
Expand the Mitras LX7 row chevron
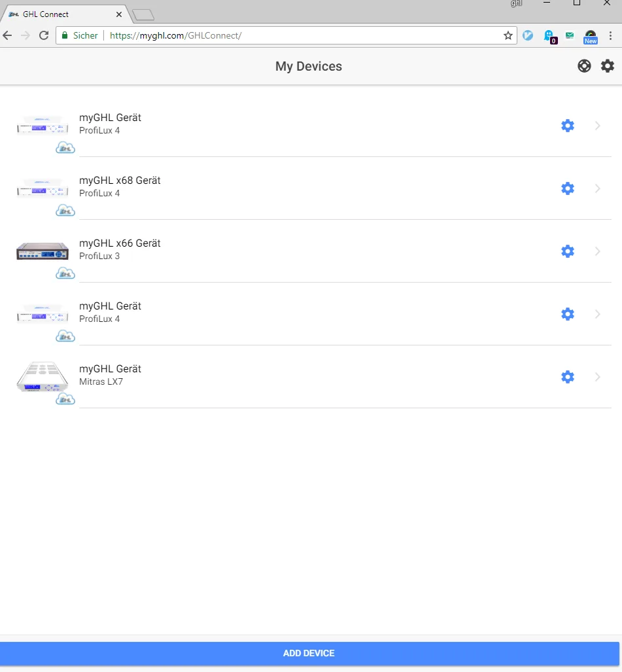[x=598, y=377]
